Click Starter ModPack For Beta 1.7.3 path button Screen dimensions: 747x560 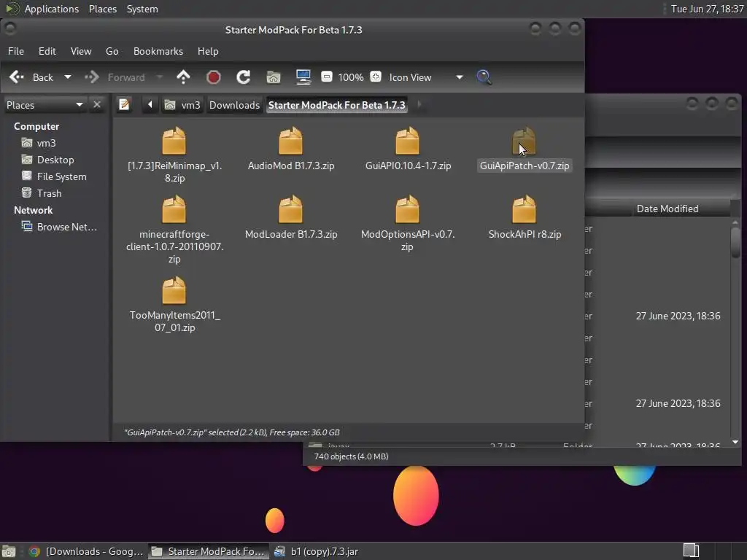pos(336,105)
